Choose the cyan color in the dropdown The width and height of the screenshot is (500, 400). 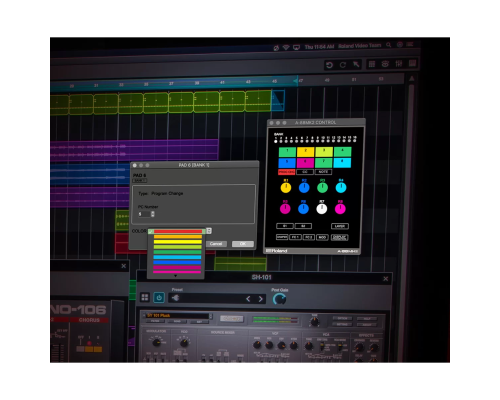pos(178,257)
